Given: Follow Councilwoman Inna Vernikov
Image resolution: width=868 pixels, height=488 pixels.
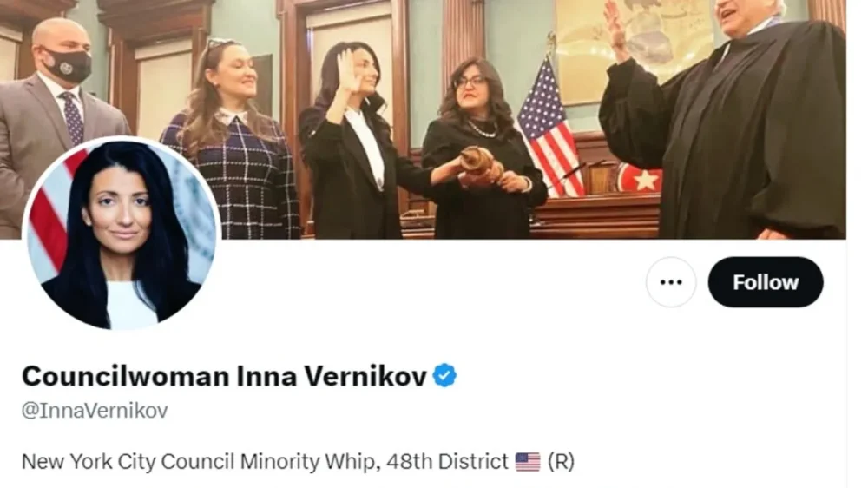Looking at the screenshot, I should 765,282.
